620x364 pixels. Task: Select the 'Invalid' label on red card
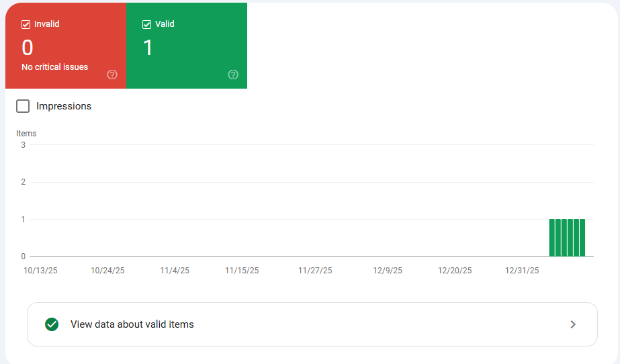(x=47, y=24)
